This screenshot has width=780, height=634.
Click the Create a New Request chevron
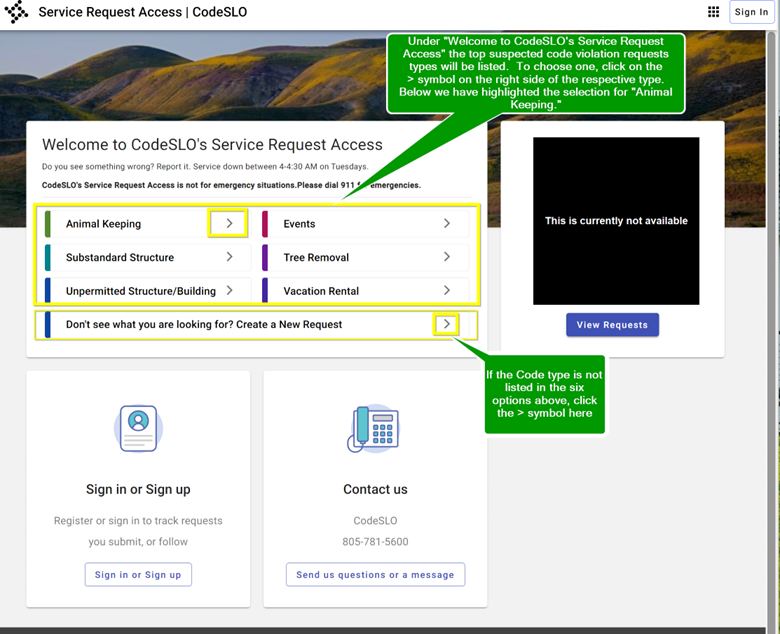[x=447, y=324]
